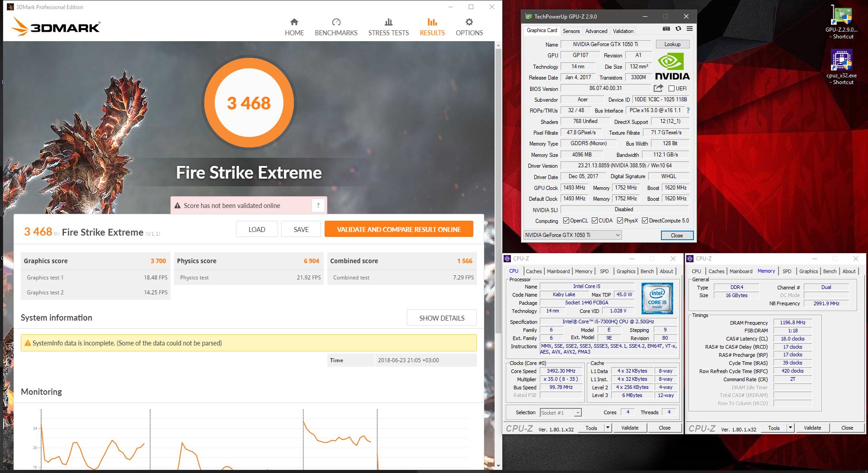This screenshot has height=473, width=868.
Task: Open Graphics tab in right CPU-Z window
Action: [x=808, y=271]
